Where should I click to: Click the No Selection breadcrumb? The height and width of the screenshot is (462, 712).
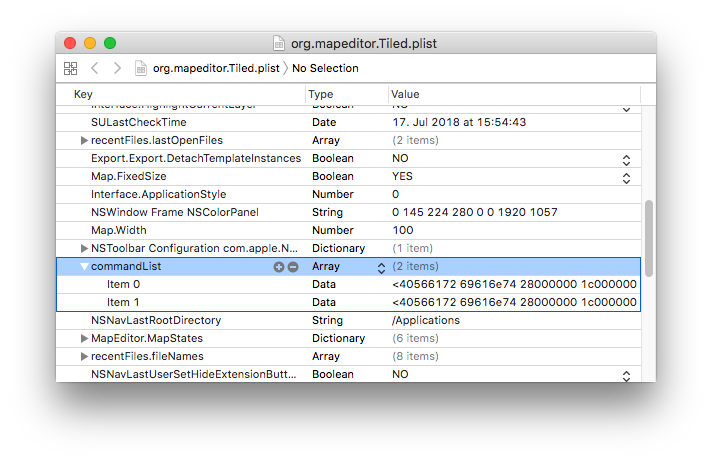coord(325,68)
